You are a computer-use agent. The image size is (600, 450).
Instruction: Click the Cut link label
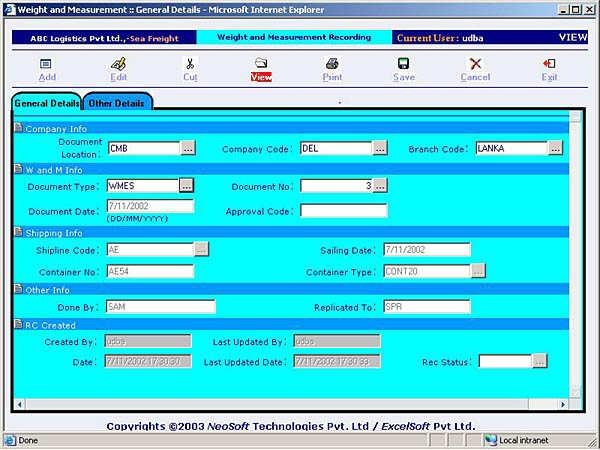tap(190, 77)
